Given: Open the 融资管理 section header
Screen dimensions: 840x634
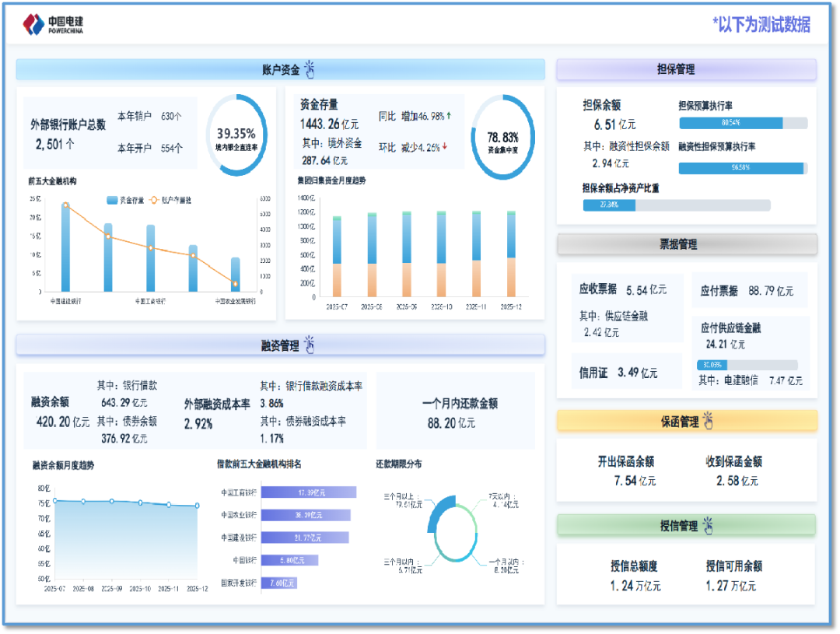Looking at the screenshot, I should 280,345.
